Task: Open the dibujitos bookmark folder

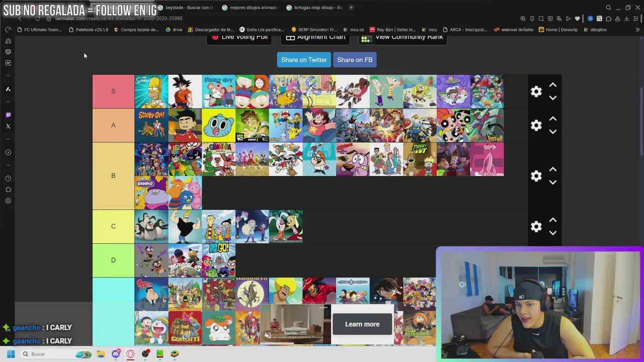Action: coord(595,30)
